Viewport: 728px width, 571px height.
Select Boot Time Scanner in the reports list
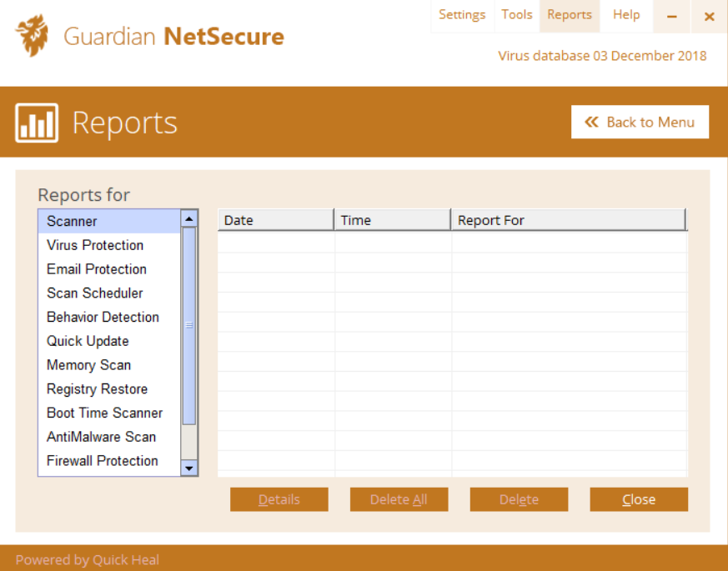coord(104,413)
